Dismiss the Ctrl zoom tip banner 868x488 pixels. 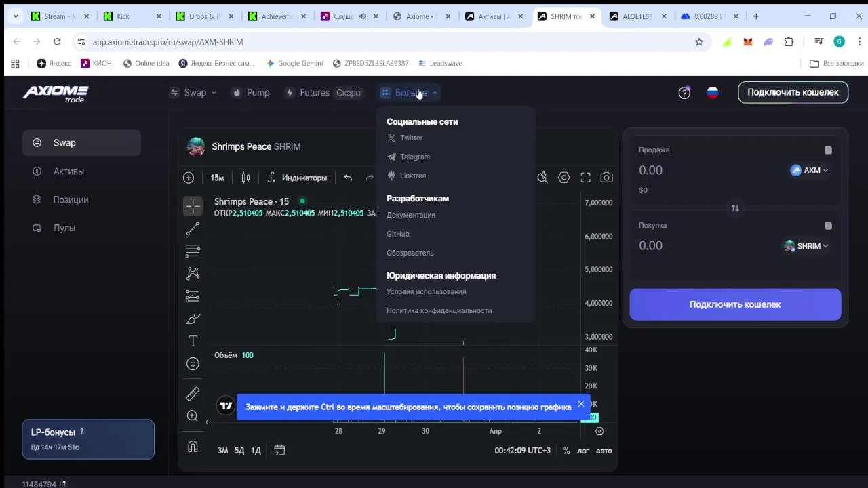coord(580,404)
